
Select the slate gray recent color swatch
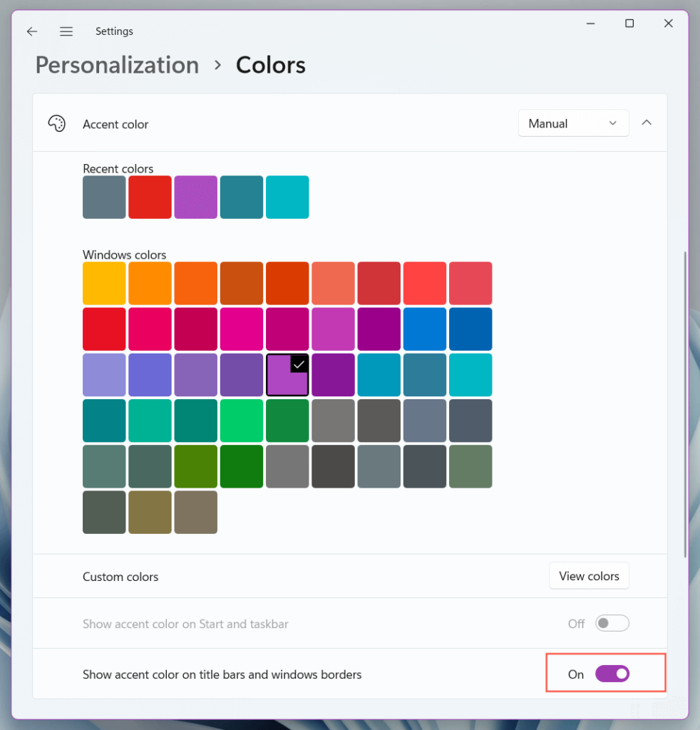(104, 197)
